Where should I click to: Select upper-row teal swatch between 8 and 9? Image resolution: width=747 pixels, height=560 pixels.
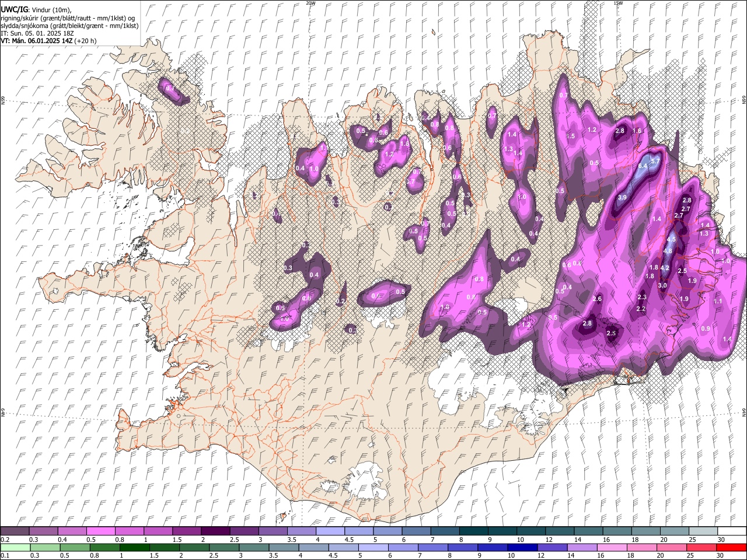pyautogui.click(x=473, y=531)
